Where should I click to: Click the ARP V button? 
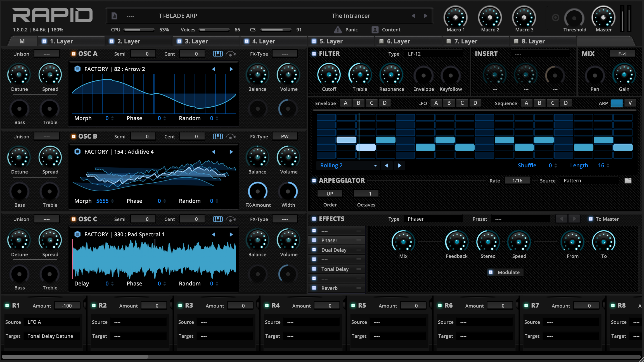(x=630, y=103)
